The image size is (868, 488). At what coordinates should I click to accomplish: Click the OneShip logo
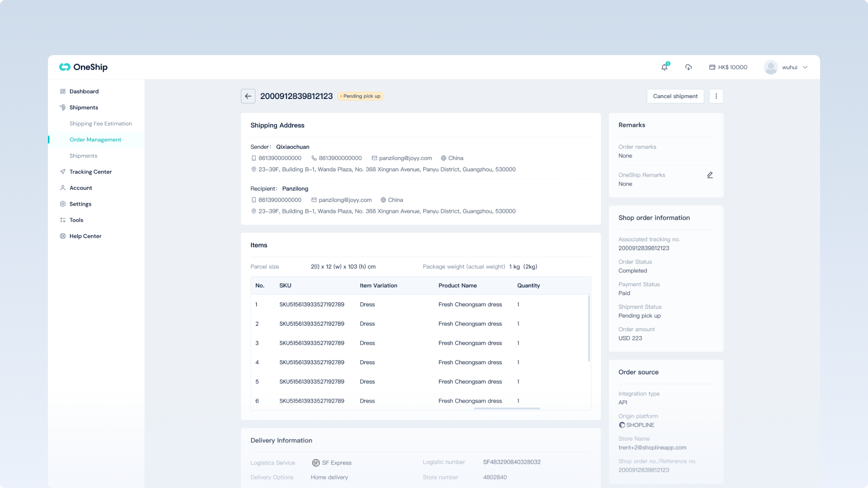coord(83,67)
